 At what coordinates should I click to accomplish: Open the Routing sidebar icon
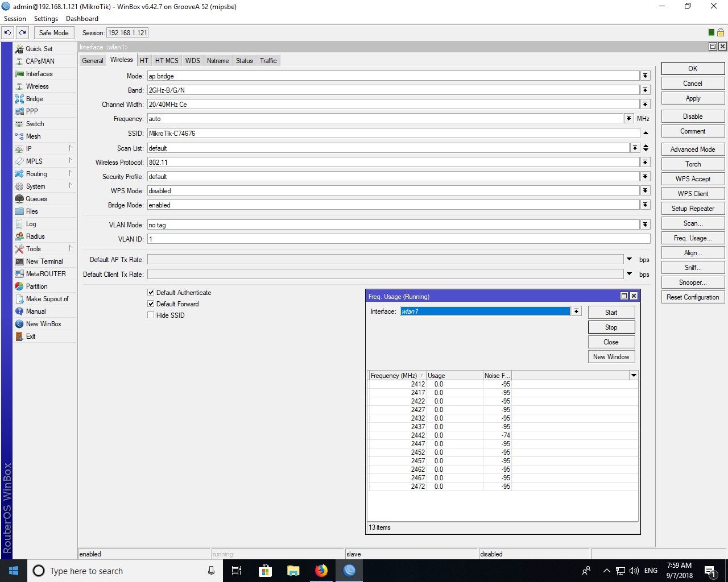[19, 174]
